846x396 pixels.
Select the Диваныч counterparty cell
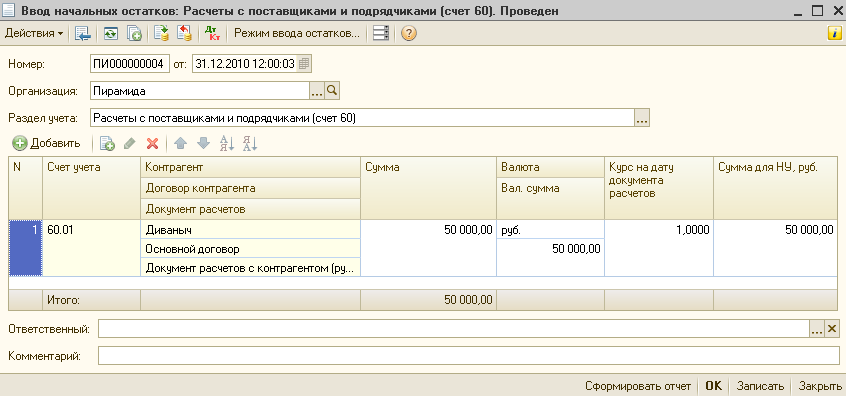250,230
